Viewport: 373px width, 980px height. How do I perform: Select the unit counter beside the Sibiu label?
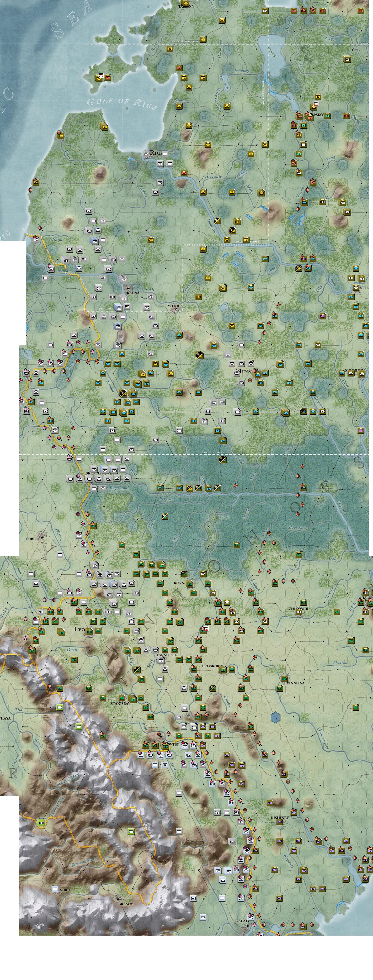tap(55, 889)
